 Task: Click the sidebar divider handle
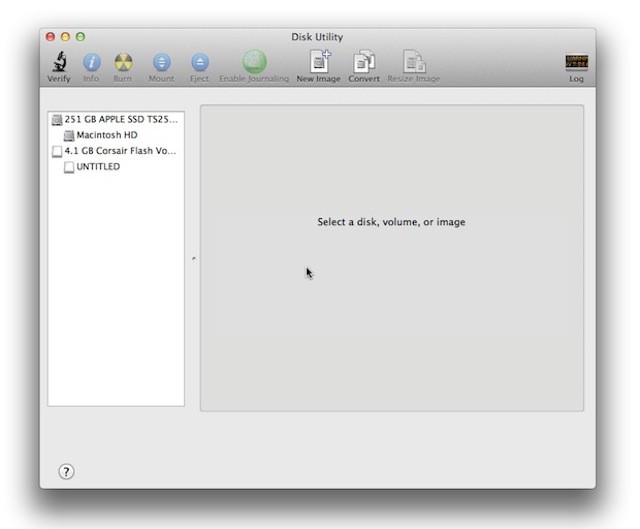[193, 259]
